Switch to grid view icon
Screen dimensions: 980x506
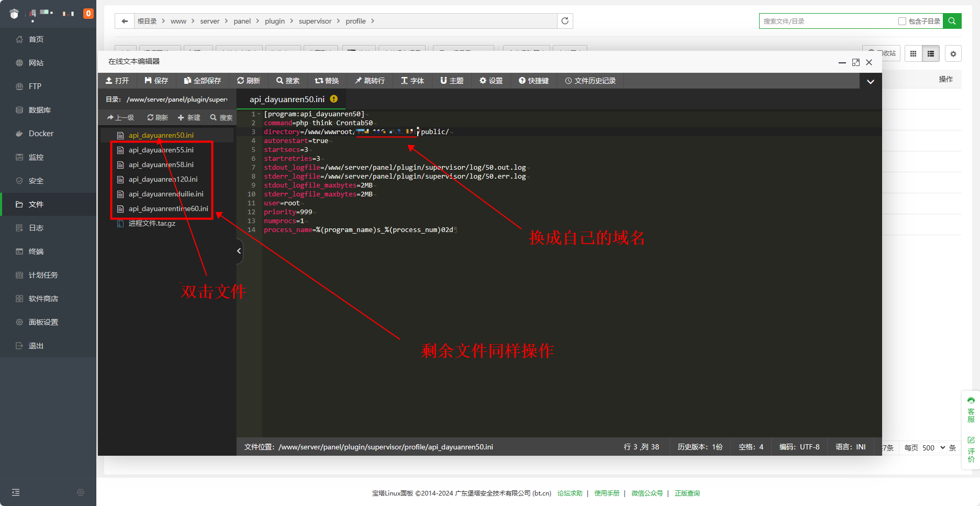pyautogui.click(x=913, y=53)
